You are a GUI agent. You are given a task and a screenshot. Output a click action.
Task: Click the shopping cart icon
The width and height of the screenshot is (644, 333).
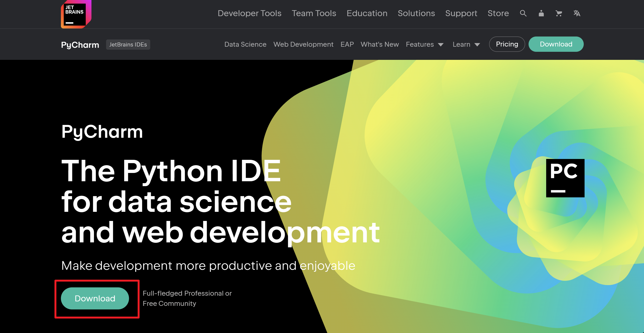pos(559,13)
